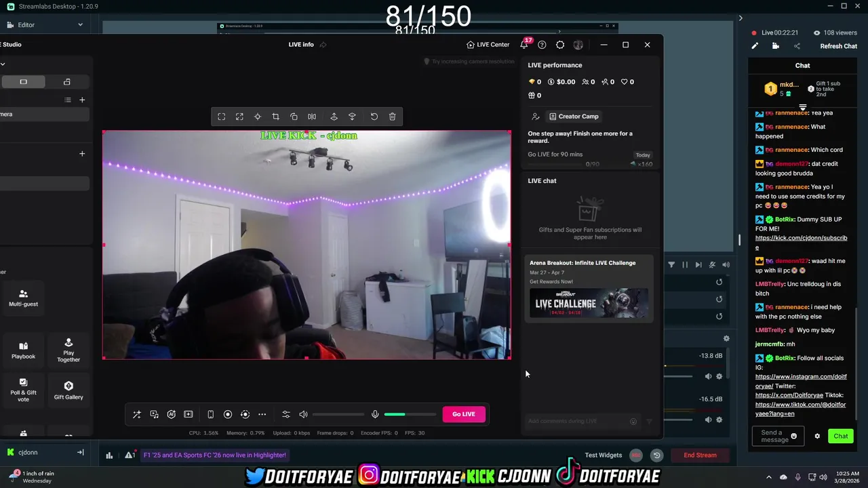Mute the microphone in the bottom toolbar
Image resolution: width=868 pixels, height=488 pixels.
pos(375,414)
